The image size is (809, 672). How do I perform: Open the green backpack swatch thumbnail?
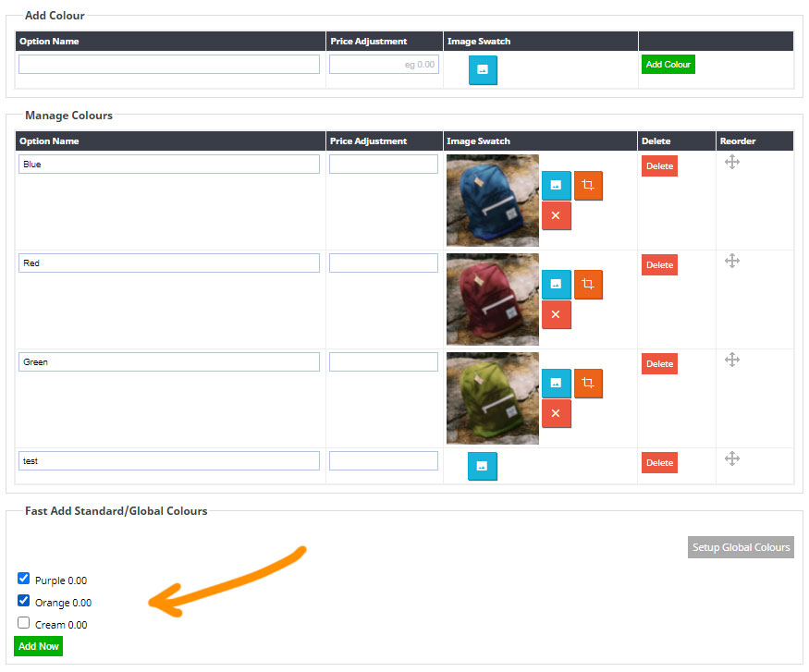(493, 398)
